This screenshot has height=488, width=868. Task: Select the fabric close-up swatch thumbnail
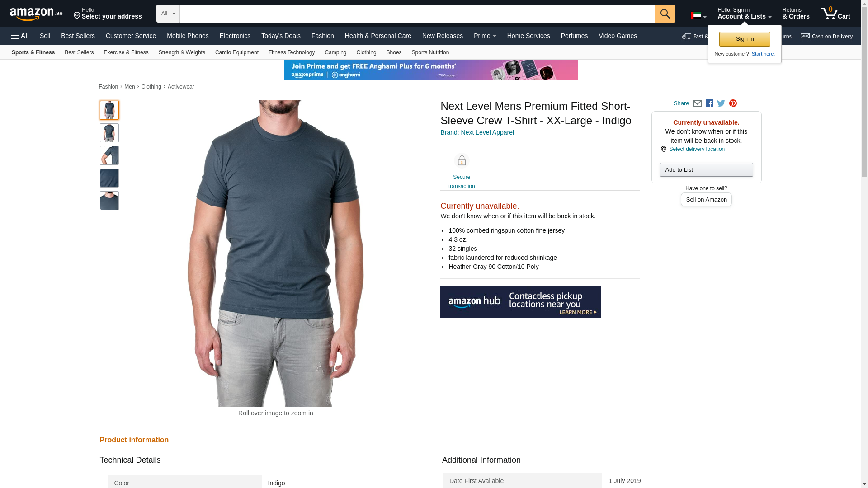coord(109,178)
